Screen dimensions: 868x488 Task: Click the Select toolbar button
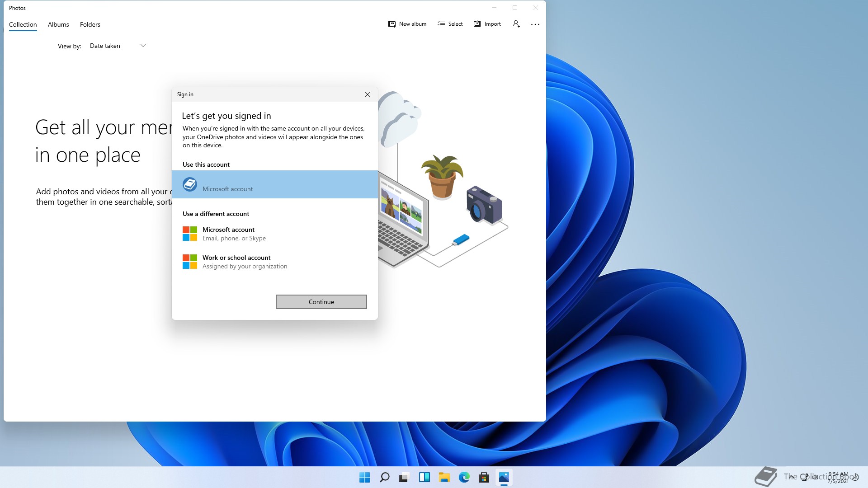click(450, 24)
